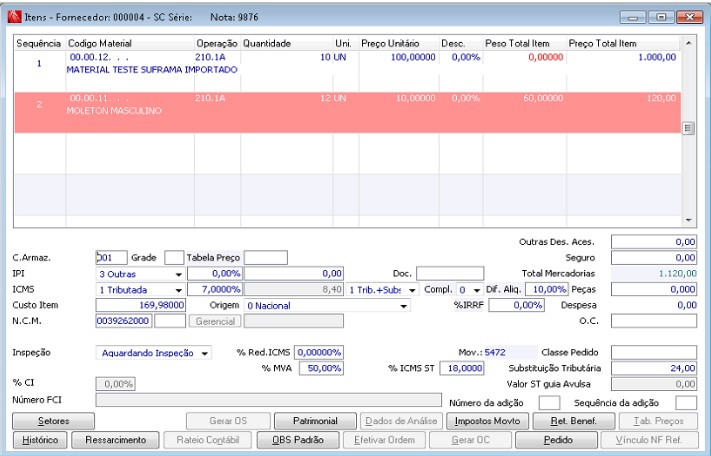Open the ICMS type dropdown '1 Tributada'
This screenshot has width=711, height=456.
pyautogui.click(x=140, y=290)
